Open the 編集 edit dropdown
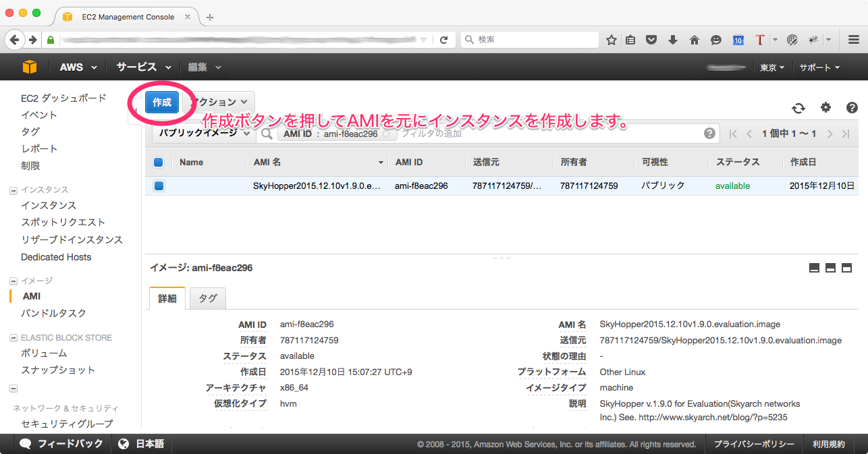Viewport: 868px width, 454px height. coord(205,67)
